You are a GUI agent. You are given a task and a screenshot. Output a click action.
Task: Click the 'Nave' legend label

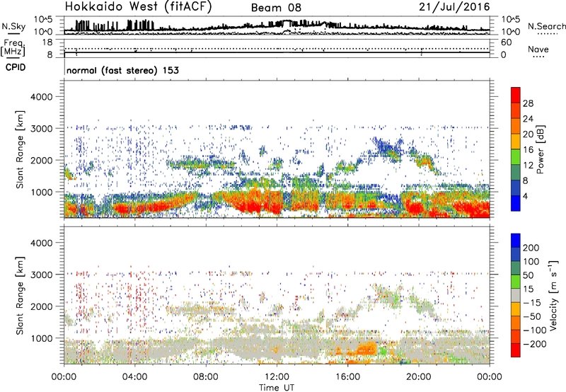pyautogui.click(x=538, y=49)
